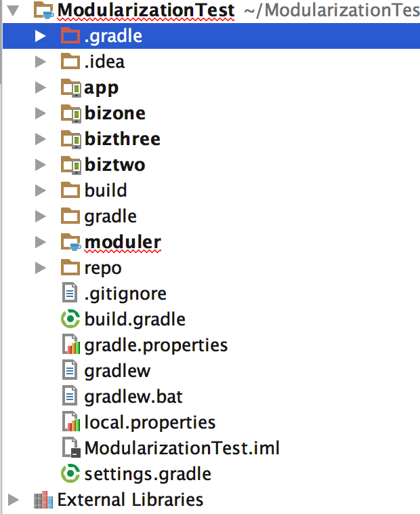The image size is (420, 514).
Task: Click the build.gradle Gradle file icon
Action: tap(70, 319)
